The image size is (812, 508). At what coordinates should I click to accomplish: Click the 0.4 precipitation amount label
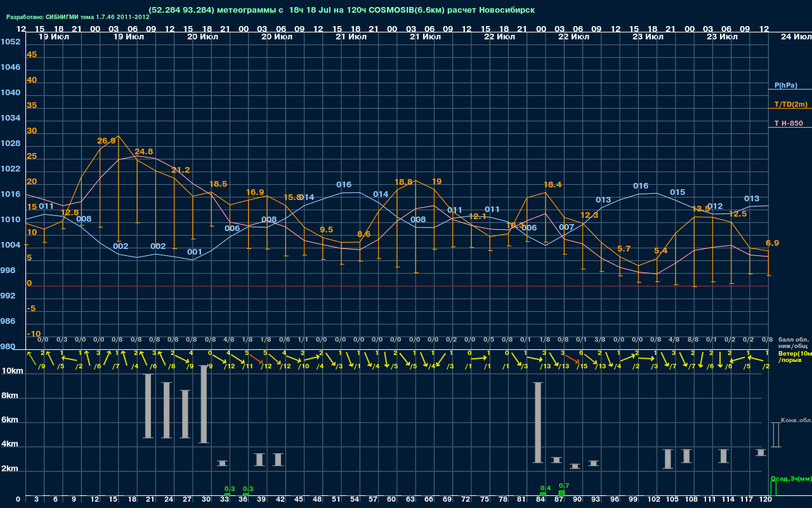tap(545, 488)
